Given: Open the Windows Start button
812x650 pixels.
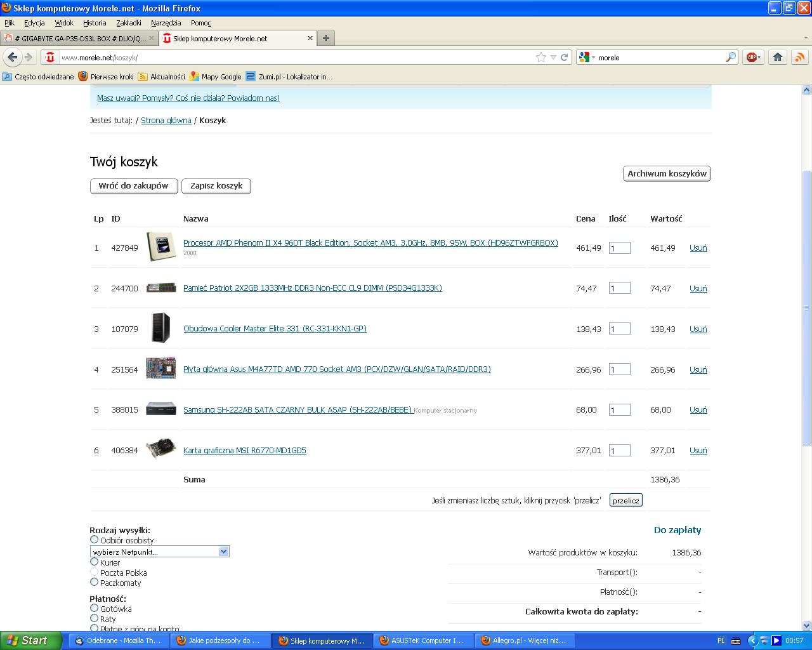Looking at the screenshot, I should (31, 640).
